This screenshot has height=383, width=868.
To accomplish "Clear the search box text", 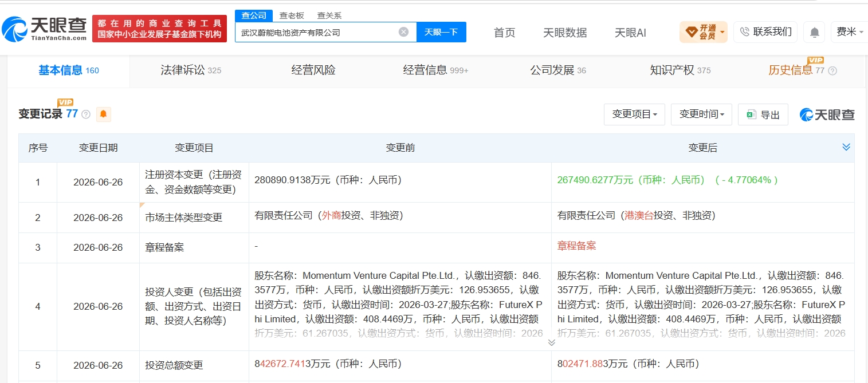I will point(403,32).
